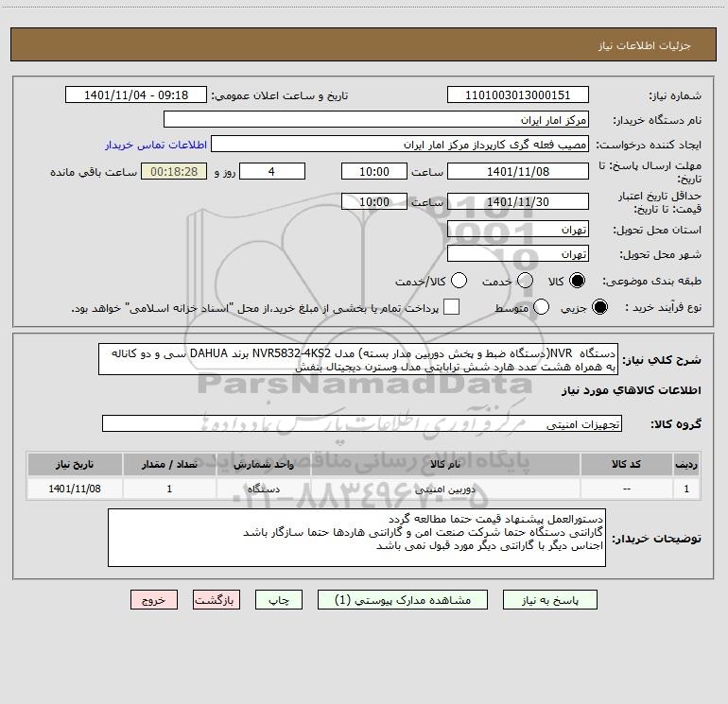The image size is (728, 704).
Task: Open مشاهده مدارک پیوستی (1) button
Action: pyautogui.click(x=403, y=600)
